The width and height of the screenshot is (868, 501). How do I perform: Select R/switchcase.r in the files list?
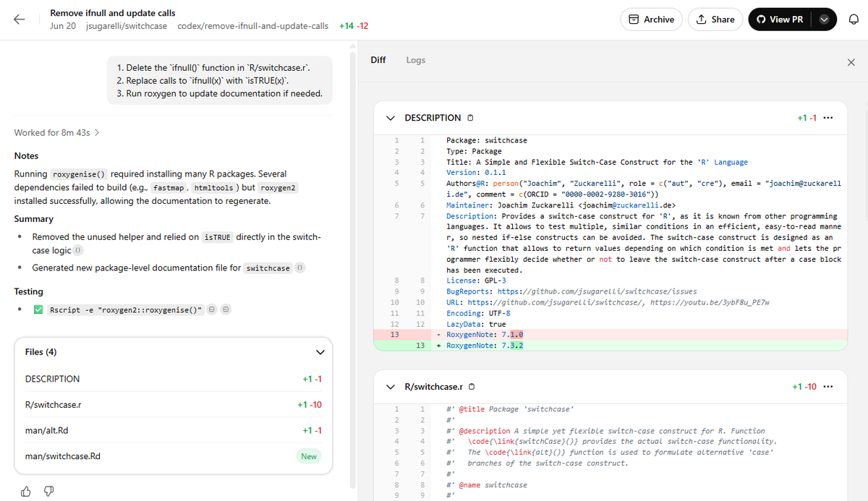[x=174, y=405]
